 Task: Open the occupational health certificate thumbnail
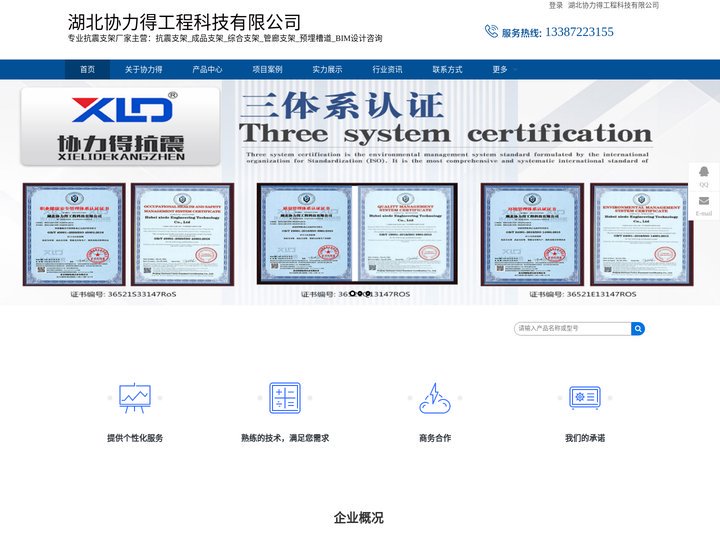[183, 234]
